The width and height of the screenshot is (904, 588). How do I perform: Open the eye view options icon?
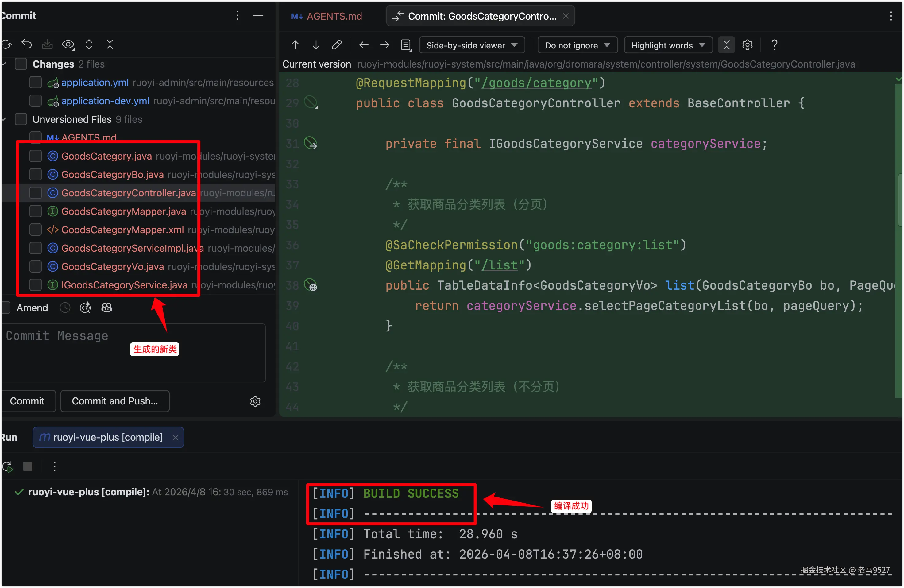click(x=68, y=44)
